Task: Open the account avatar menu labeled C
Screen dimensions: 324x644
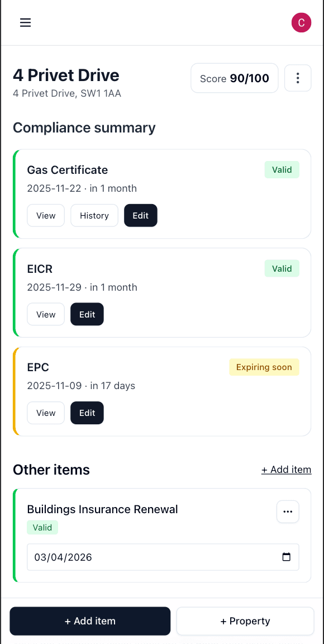Action: click(x=301, y=22)
